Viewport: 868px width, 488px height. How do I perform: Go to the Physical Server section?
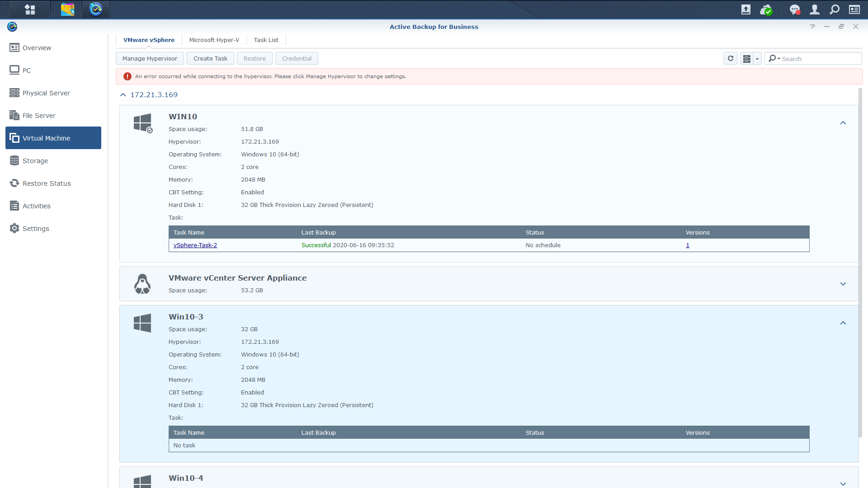click(x=46, y=93)
